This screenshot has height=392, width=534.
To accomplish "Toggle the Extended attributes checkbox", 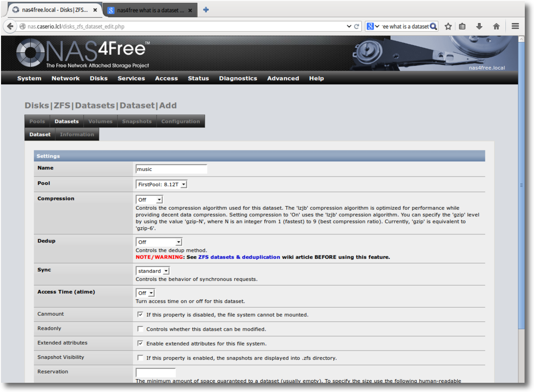I will (x=140, y=343).
